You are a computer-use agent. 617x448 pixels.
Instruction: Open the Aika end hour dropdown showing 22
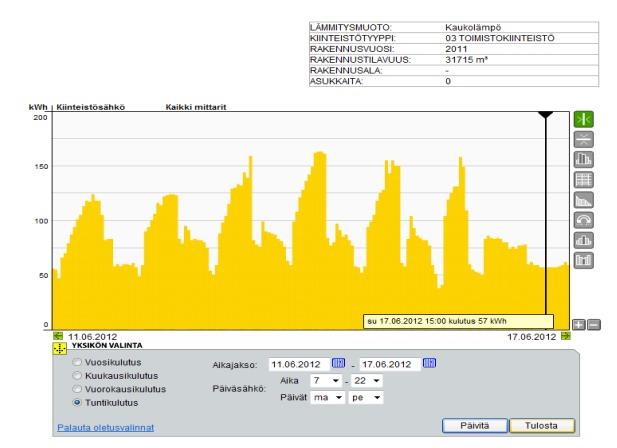367,381
